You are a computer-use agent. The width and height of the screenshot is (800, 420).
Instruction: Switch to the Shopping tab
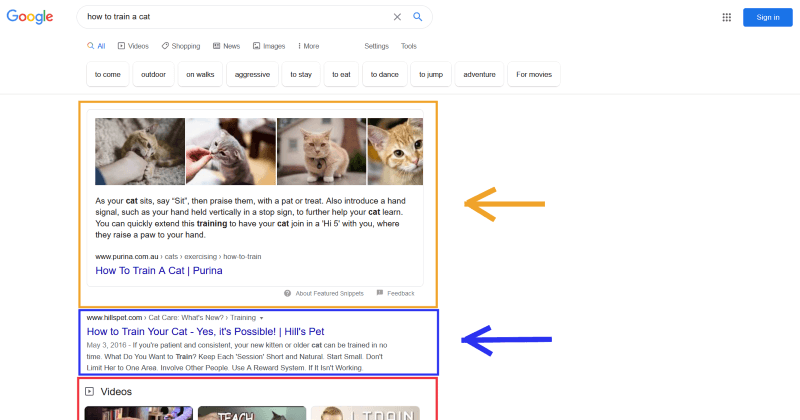point(181,46)
